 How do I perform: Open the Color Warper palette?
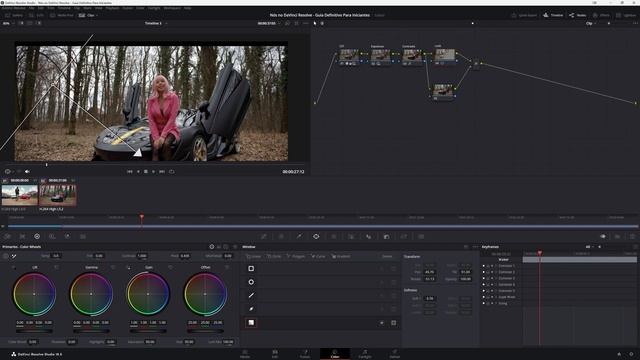pos(281,236)
